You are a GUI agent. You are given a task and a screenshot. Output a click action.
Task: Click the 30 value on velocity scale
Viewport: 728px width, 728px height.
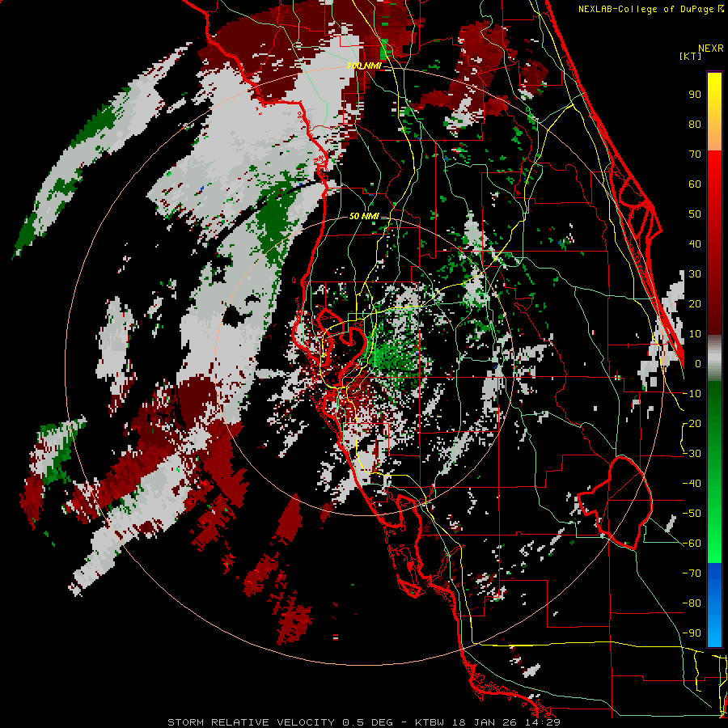695,274
